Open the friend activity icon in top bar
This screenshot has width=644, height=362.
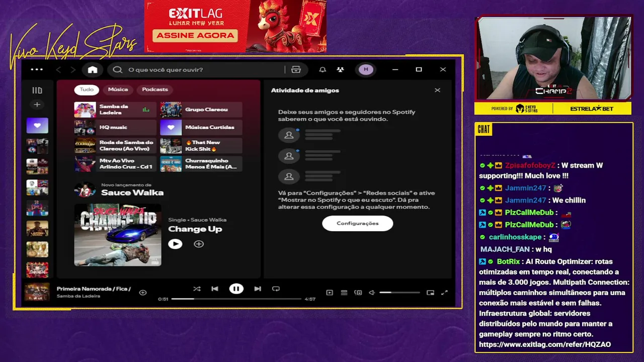(340, 70)
